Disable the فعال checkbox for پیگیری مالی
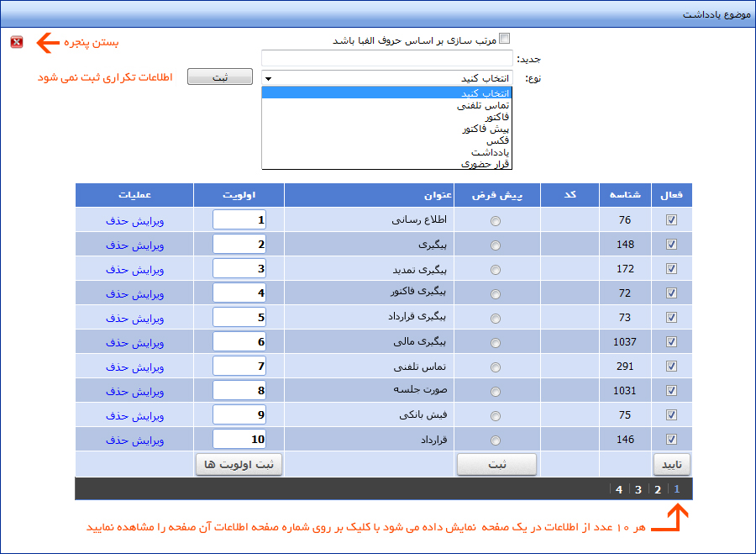The height and width of the screenshot is (554, 756). (671, 341)
